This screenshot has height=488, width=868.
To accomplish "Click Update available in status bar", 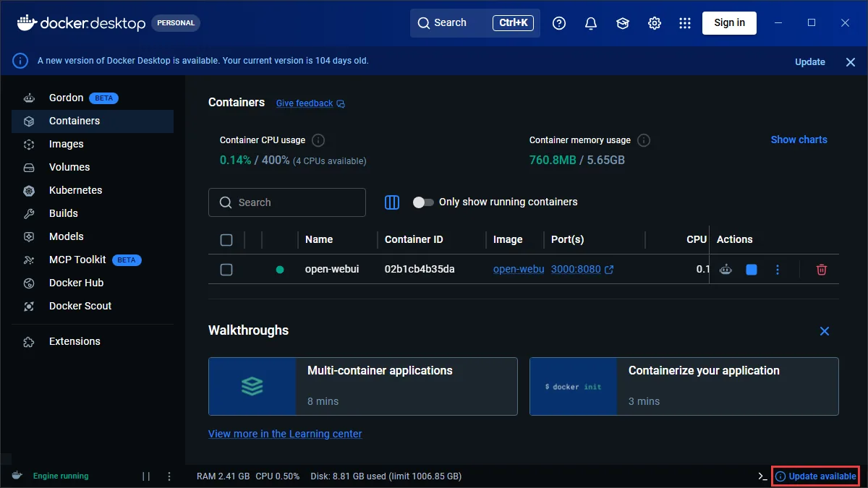I will pyautogui.click(x=815, y=476).
